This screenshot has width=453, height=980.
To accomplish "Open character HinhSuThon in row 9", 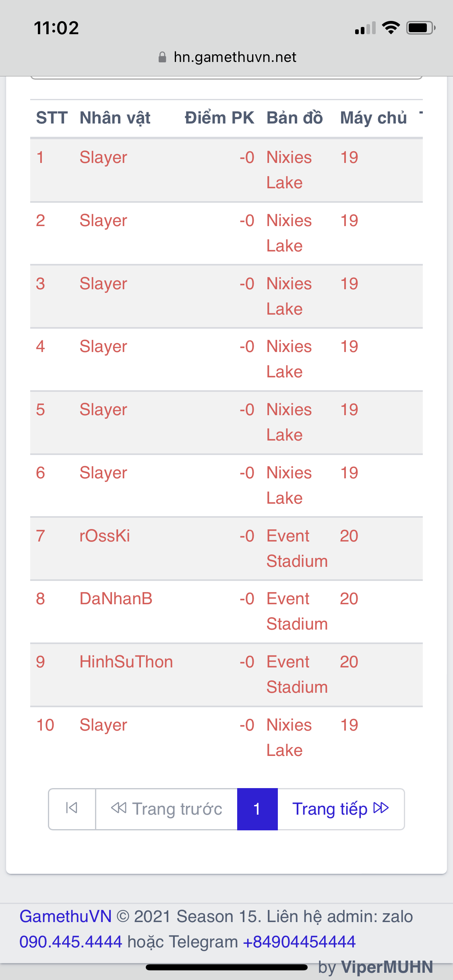I will [x=126, y=662].
